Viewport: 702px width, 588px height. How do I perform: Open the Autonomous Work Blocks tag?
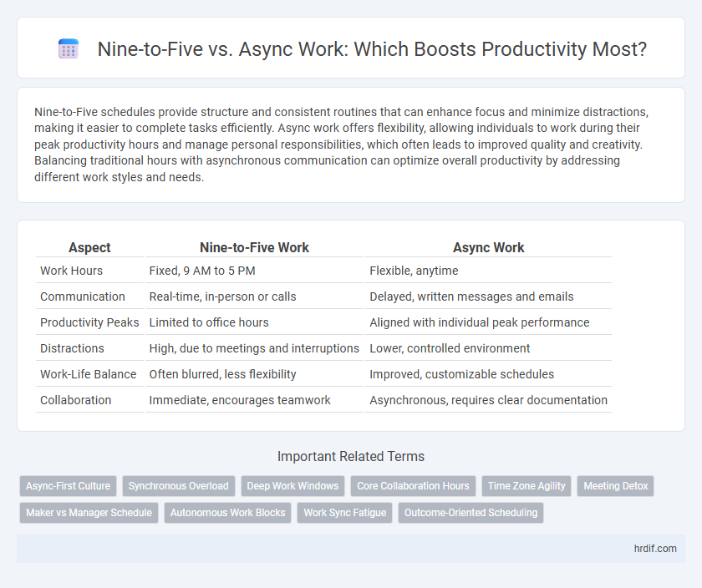(228, 513)
